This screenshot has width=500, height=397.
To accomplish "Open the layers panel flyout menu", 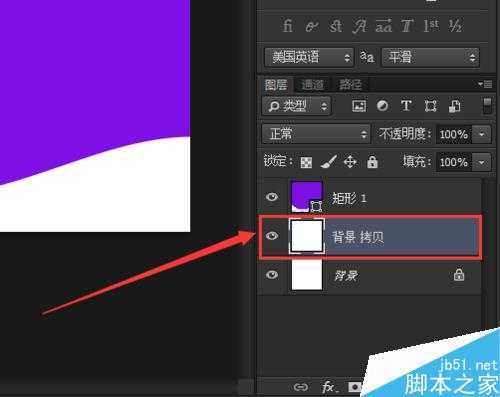I will 485,84.
